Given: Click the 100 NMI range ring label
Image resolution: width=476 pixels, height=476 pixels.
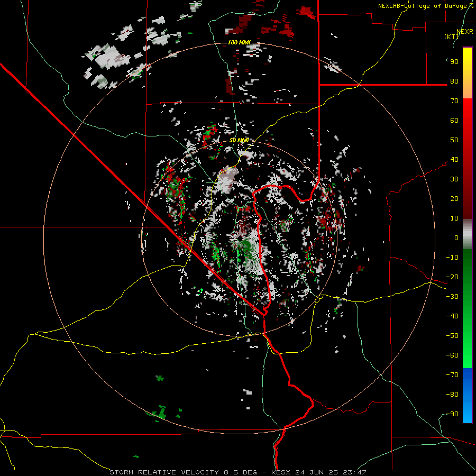Looking at the screenshot, I should pos(239,42).
